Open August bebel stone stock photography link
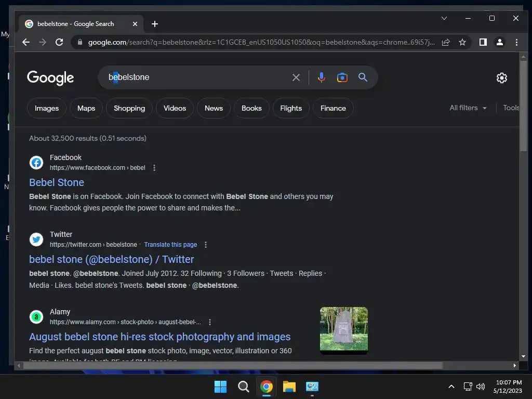Image resolution: width=532 pixels, height=399 pixels. pyautogui.click(x=160, y=337)
